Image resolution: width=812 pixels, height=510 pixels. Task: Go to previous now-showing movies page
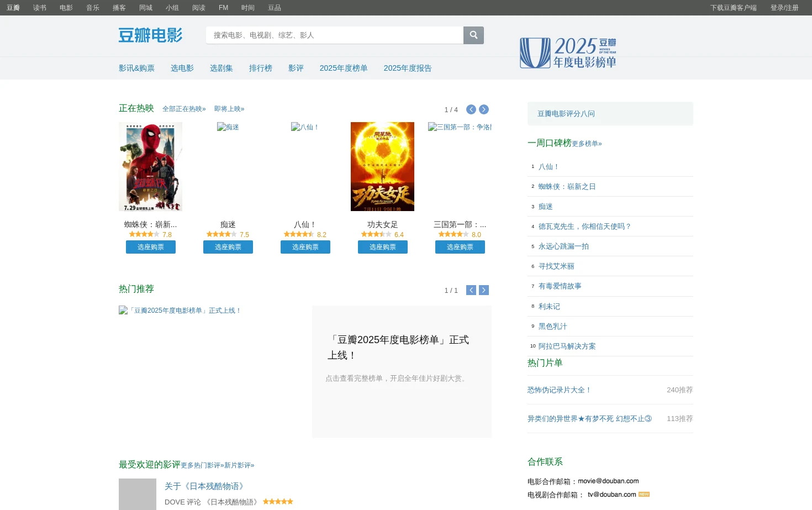(x=471, y=109)
